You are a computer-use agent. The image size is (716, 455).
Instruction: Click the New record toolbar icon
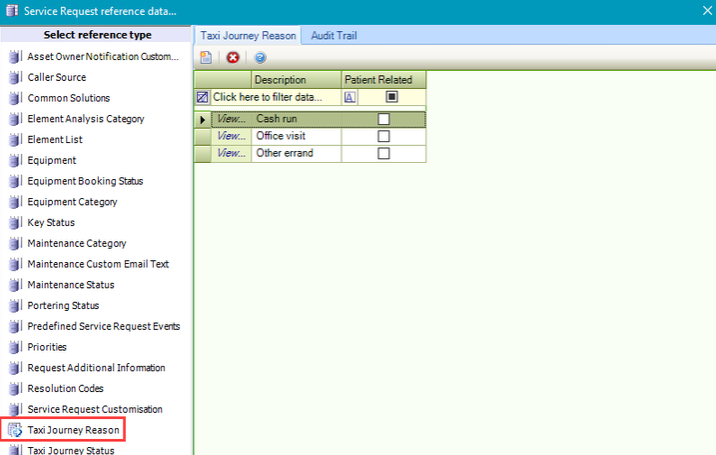[206, 58]
